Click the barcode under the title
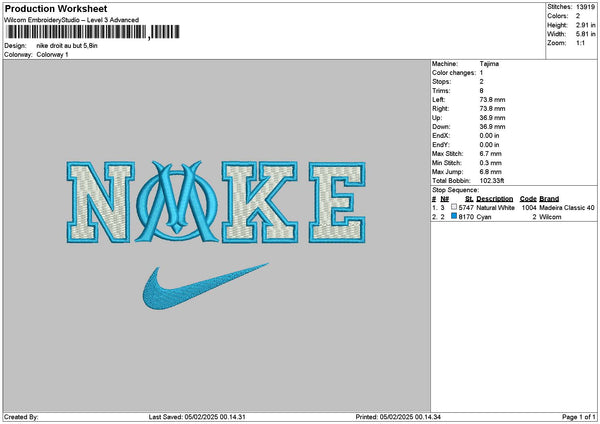 point(75,32)
